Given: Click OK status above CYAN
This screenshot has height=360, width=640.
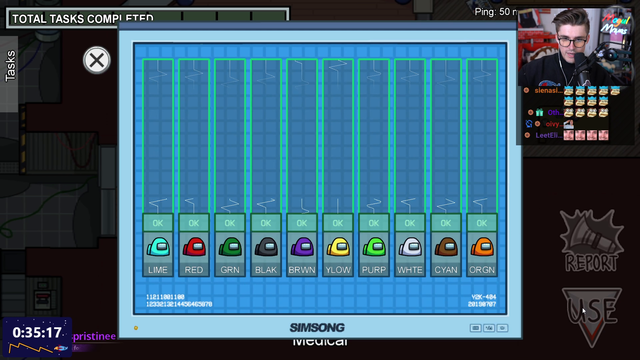Looking at the screenshot, I should (446, 223).
